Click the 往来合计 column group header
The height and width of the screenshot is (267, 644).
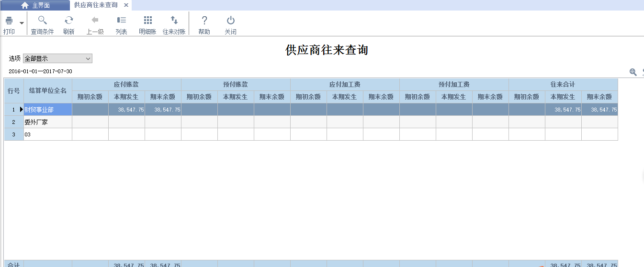click(563, 84)
